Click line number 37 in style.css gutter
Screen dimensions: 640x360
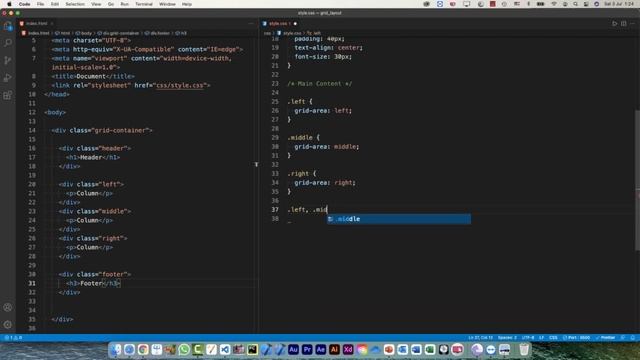pyautogui.click(x=275, y=210)
